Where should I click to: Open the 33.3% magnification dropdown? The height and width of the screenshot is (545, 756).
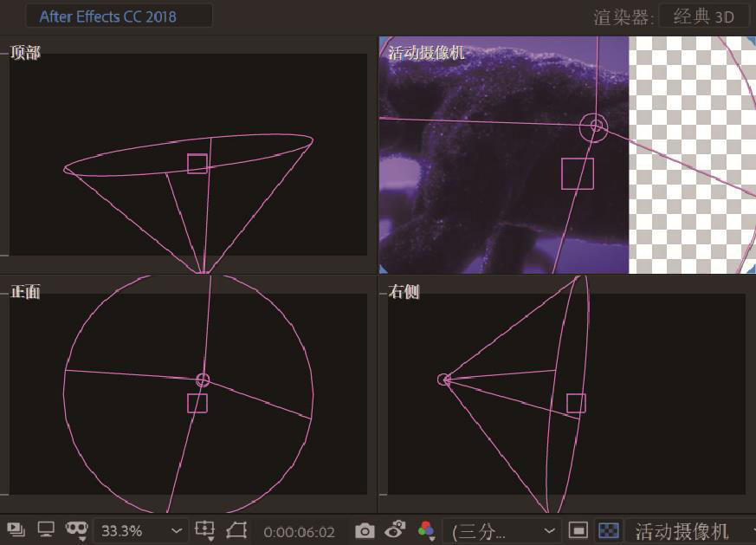click(x=140, y=531)
